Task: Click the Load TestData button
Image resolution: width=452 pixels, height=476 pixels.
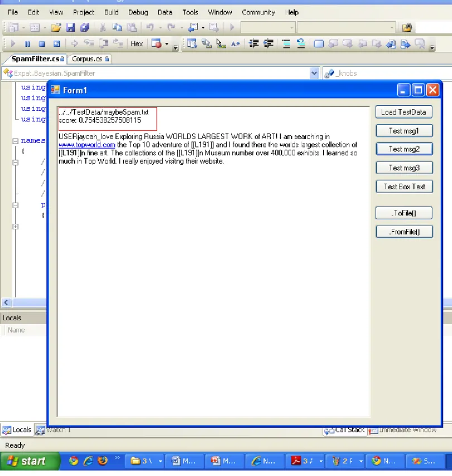Action: click(x=404, y=112)
